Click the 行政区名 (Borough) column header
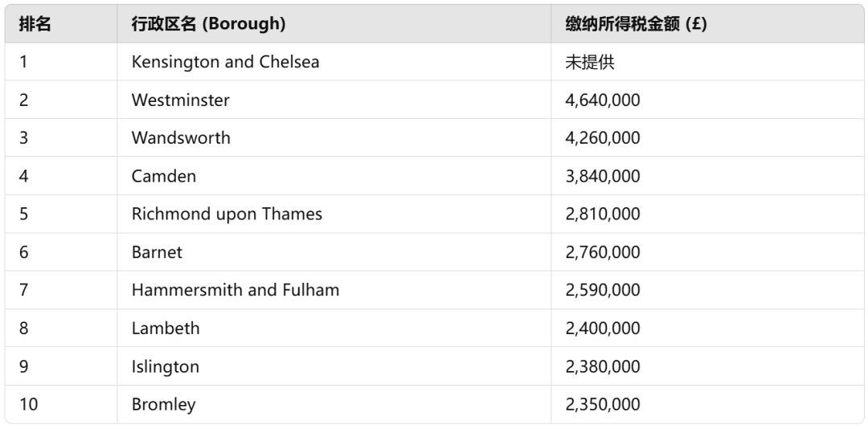Image resolution: width=868 pixels, height=429 pixels. (334, 24)
